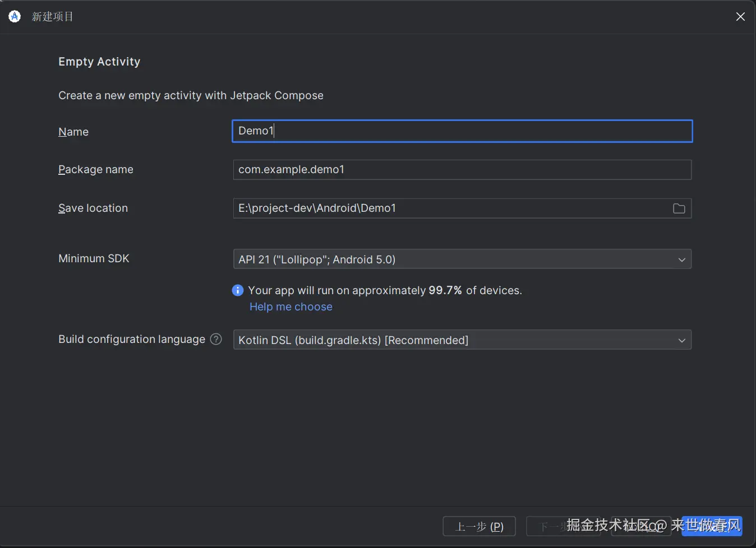Image resolution: width=756 pixels, height=548 pixels.
Task: Expand the Minimum SDK dropdown
Action: click(x=462, y=259)
